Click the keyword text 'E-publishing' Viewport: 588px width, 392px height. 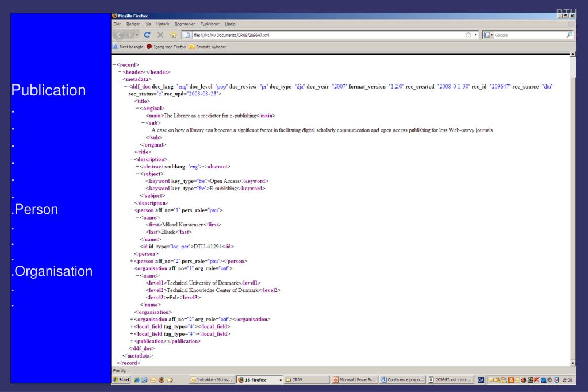click(x=223, y=189)
